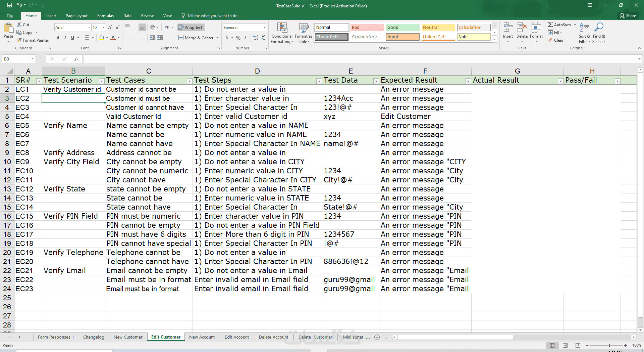
Task: Open Conditional Formatting menu
Action: point(282,33)
